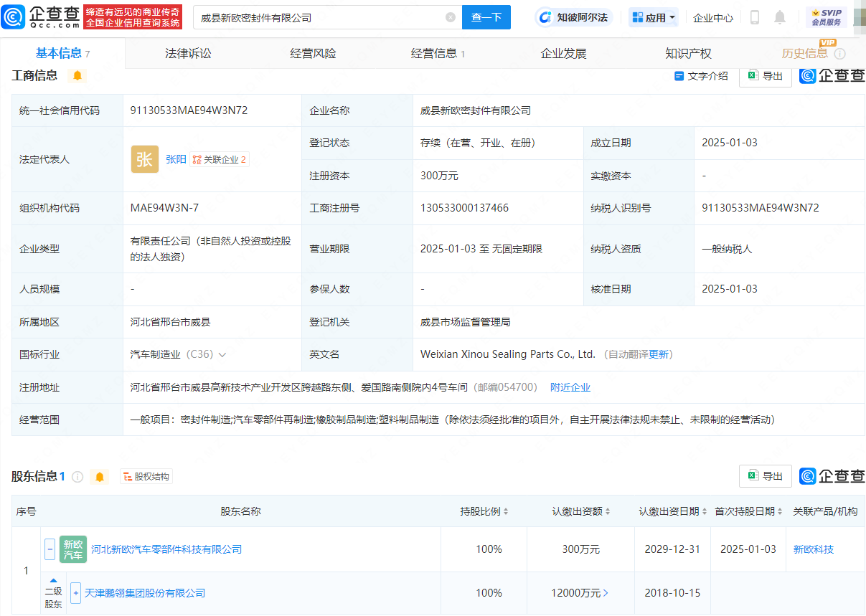Open 河北新欧汽车零部件科技有限公司 link

166,549
